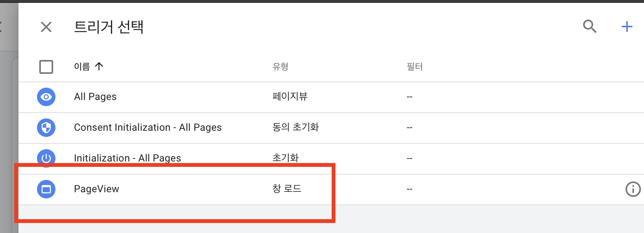The height and width of the screenshot is (233, 644).
Task: Click the 필터 column header
Action: [415, 67]
